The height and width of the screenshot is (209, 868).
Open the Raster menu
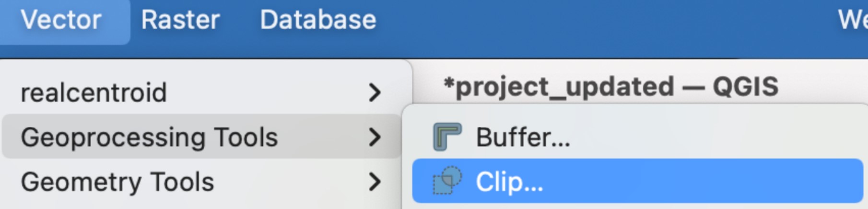(180, 20)
